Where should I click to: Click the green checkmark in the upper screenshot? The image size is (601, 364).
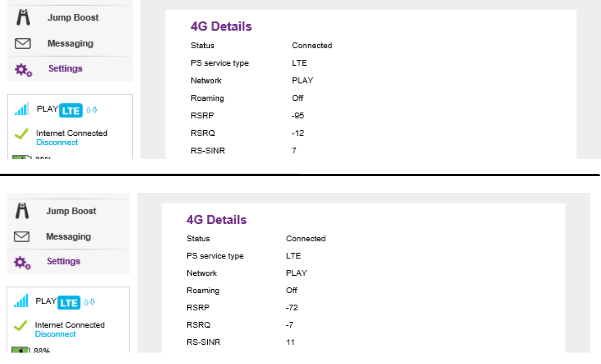(22, 134)
